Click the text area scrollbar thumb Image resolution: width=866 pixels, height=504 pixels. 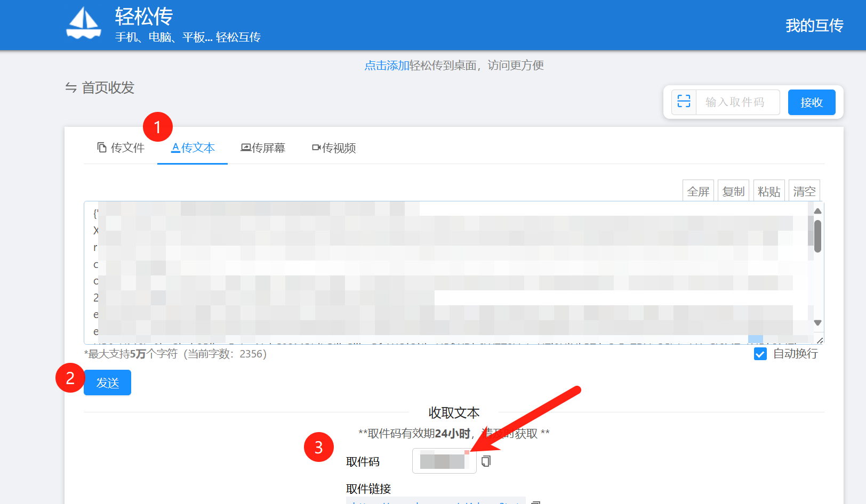point(817,236)
